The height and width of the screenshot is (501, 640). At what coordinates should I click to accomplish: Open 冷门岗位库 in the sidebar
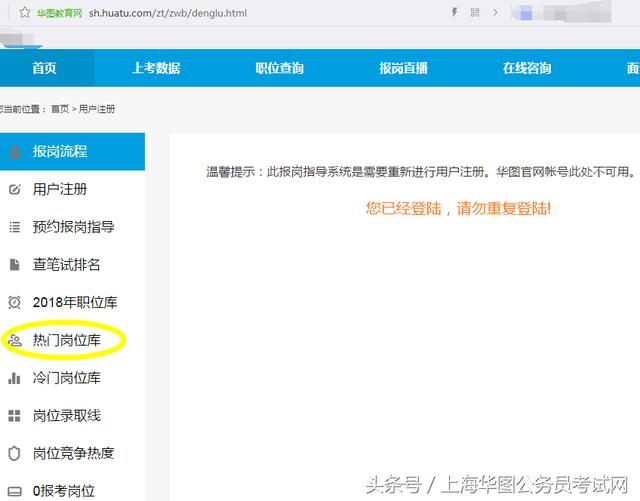[67, 378]
